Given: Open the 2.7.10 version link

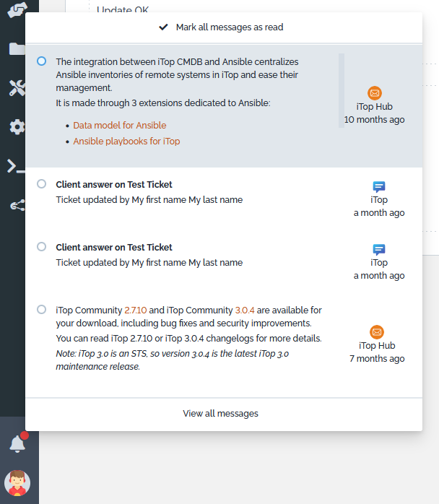Looking at the screenshot, I should (136, 310).
